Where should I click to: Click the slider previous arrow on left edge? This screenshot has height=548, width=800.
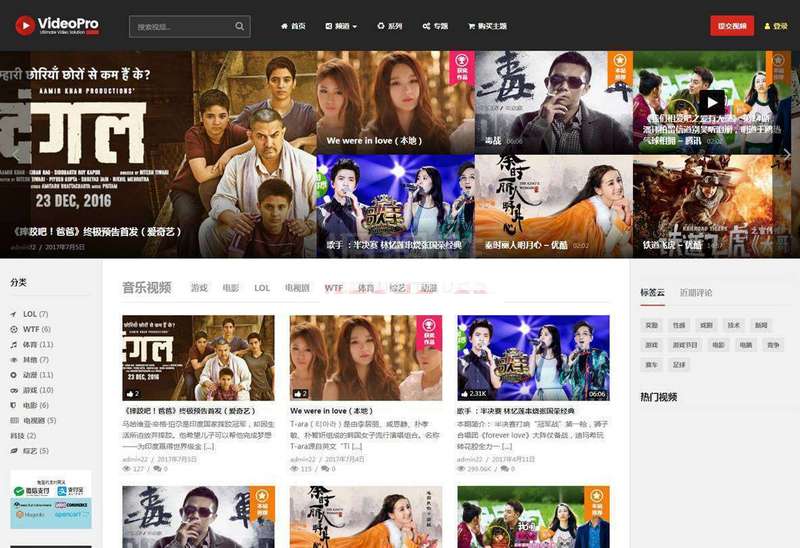18,154
